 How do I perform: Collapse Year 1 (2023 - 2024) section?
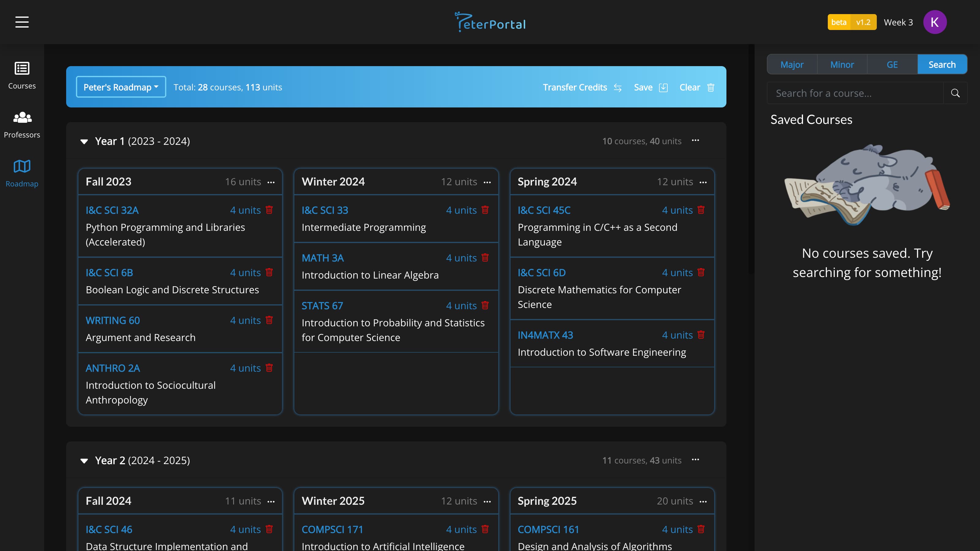[84, 141]
